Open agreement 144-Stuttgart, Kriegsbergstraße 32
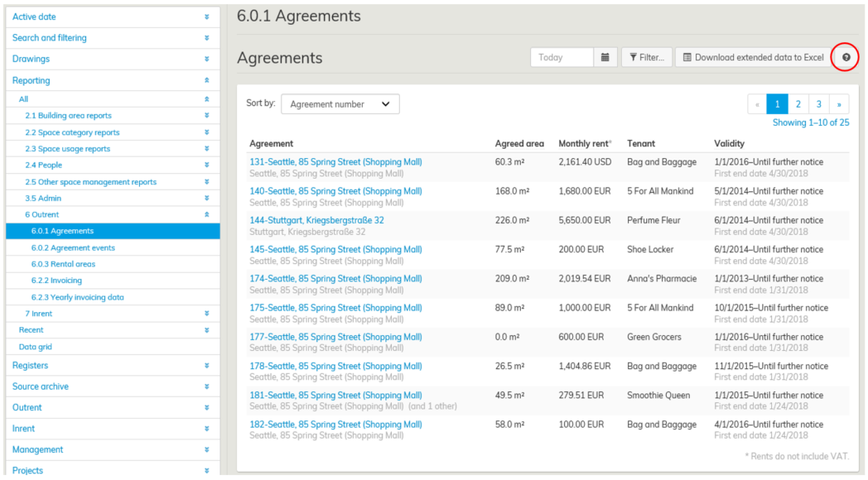This screenshot has width=868, height=480. [x=316, y=220]
